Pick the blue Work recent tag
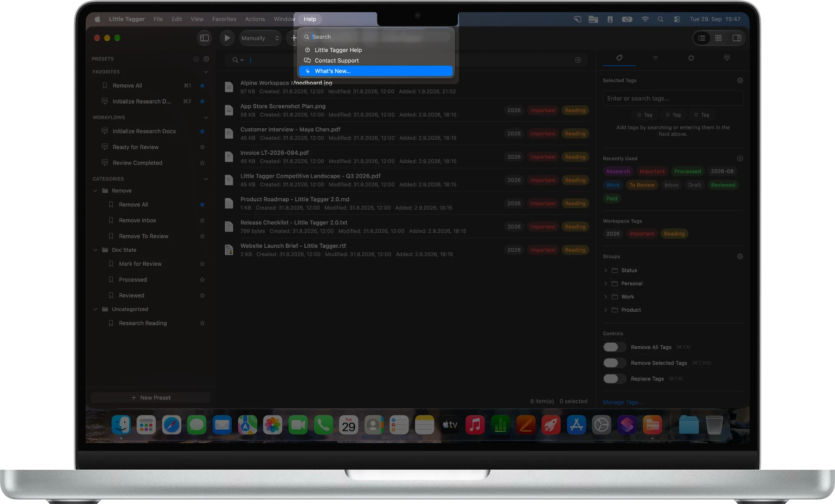Screen dimensions: 835x504 (x=613, y=185)
